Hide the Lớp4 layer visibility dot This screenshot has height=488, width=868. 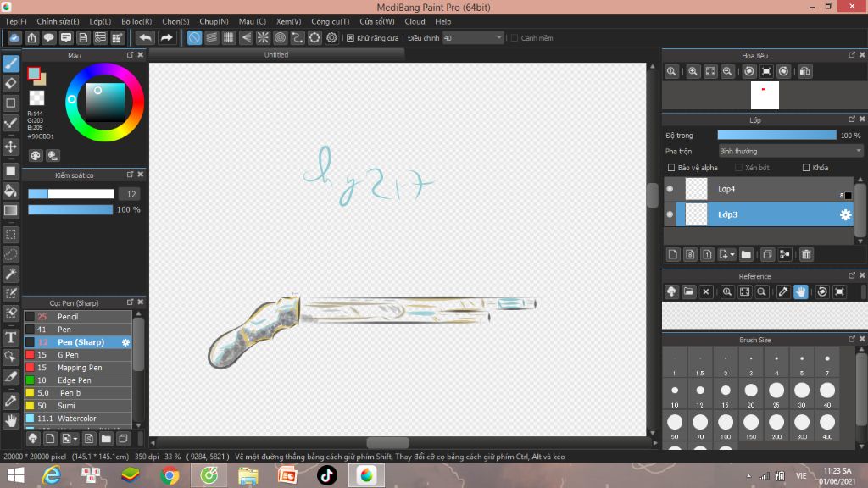(x=670, y=189)
